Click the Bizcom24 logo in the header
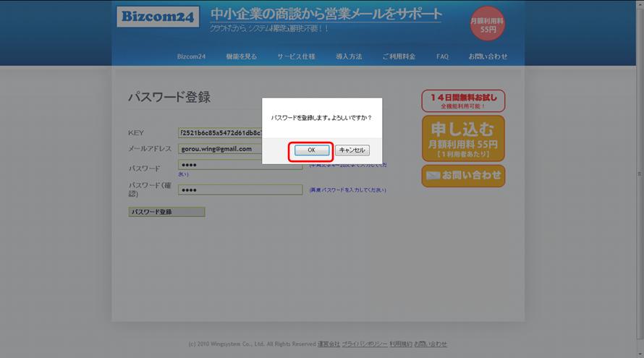 (157, 17)
